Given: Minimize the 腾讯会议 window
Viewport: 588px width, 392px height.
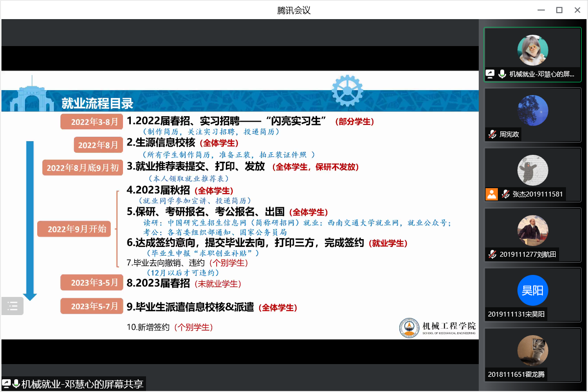Looking at the screenshot, I should point(540,10).
